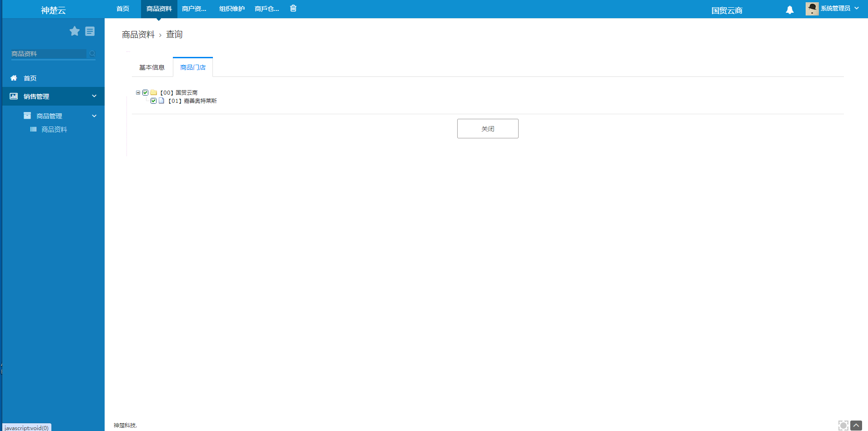Select tree row 【01】嘉善奥特莱斯

pyautogui.click(x=192, y=101)
